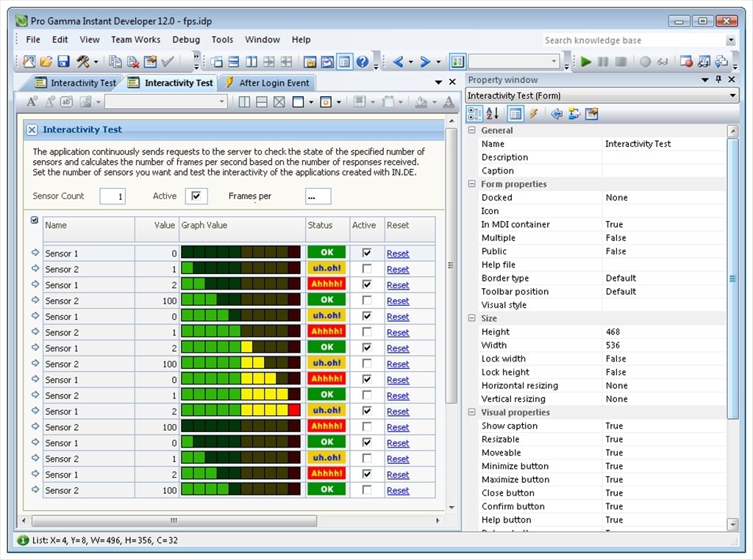Viewport: 753px width, 560px height.
Task: Switch to the After Login Event tab
Action: 268,83
